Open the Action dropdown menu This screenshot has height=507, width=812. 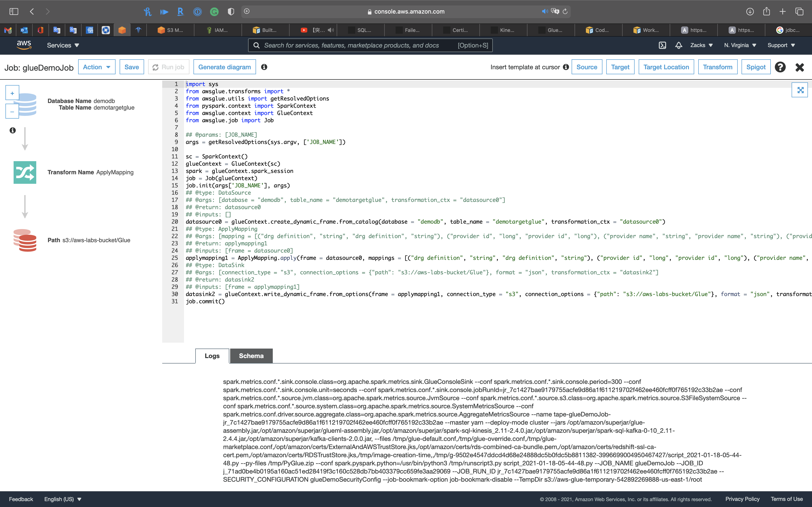pos(97,67)
